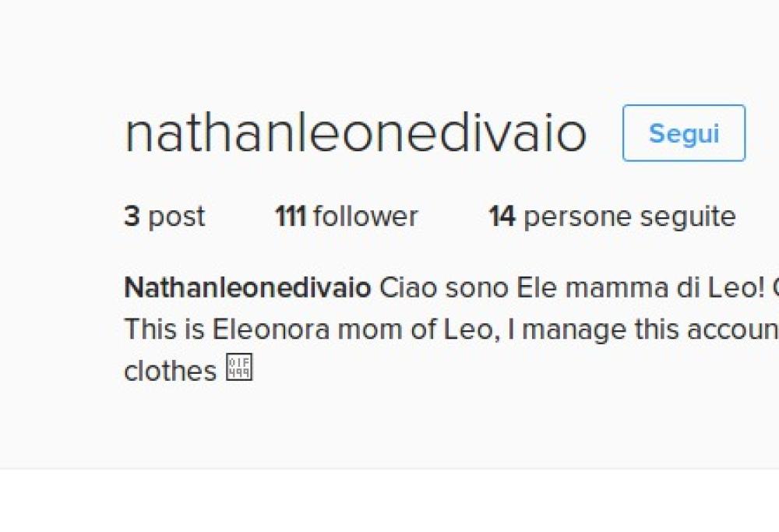The width and height of the screenshot is (779, 532).
Task: Click the word follower in stats
Action: pyautogui.click(x=365, y=216)
